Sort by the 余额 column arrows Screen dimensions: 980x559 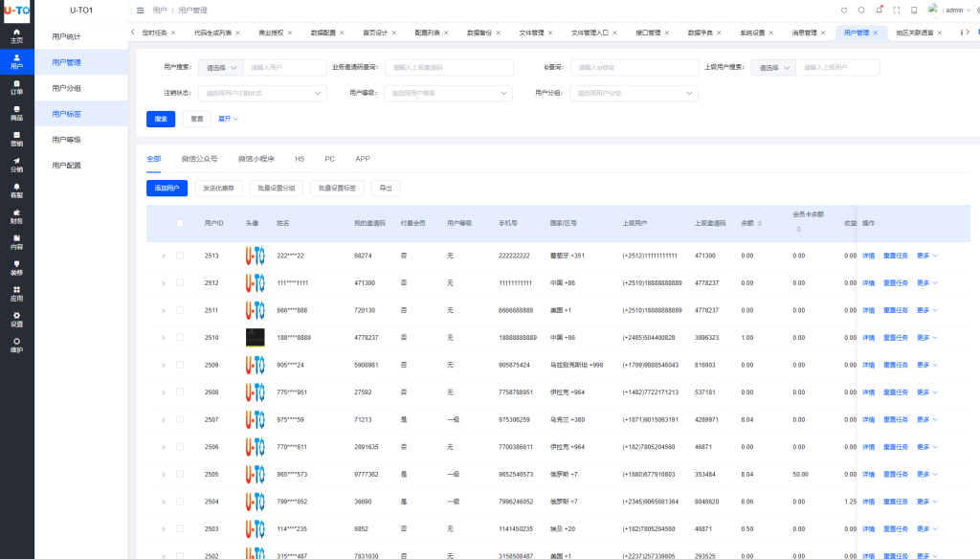click(x=759, y=223)
